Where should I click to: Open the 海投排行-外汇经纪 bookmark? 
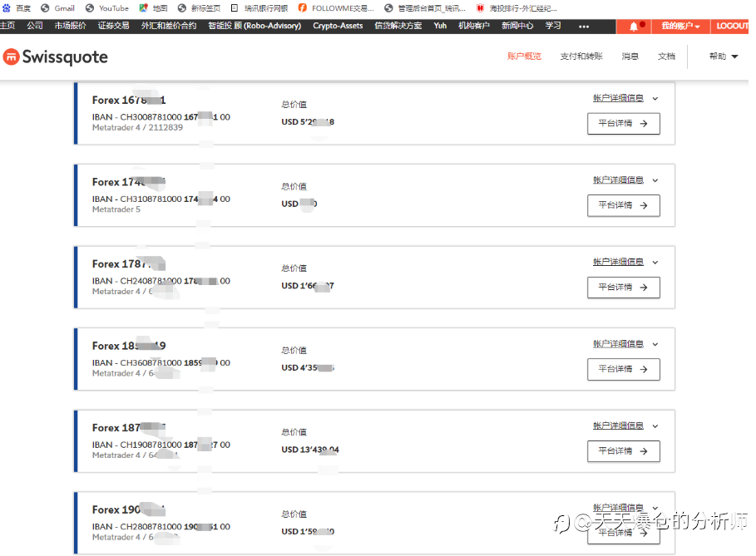coord(516,8)
